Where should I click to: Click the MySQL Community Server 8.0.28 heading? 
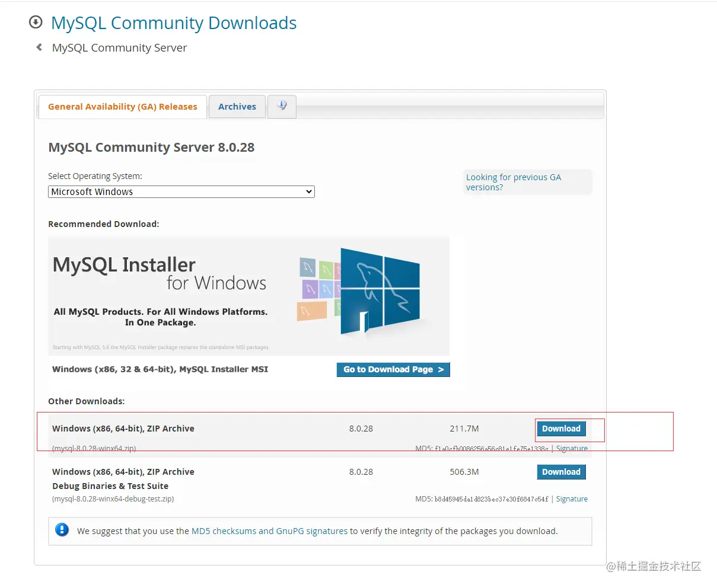(x=151, y=147)
